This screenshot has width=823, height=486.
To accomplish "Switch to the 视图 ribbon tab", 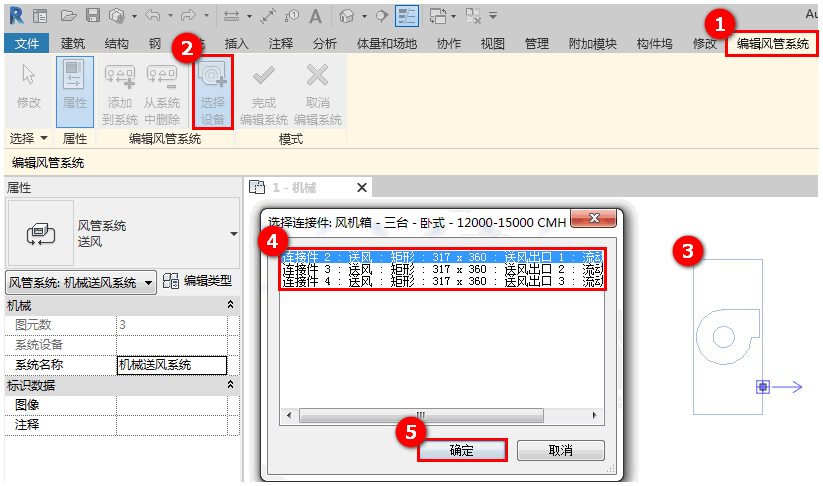I will 492,44.
